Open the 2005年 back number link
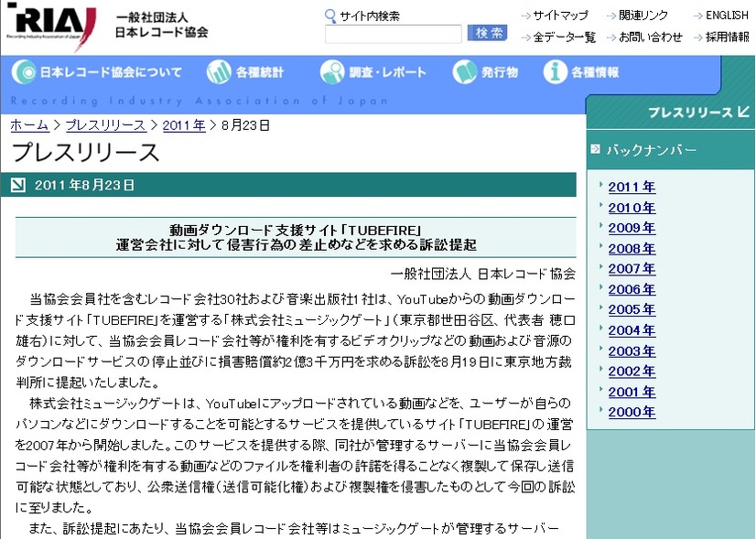The height and width of the screenshot is (539, 756). pyautogui.click(x=632, y=310)
